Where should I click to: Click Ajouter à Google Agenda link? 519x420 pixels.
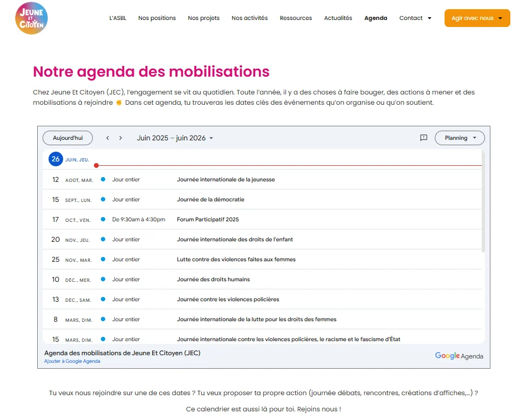point(72,361)
